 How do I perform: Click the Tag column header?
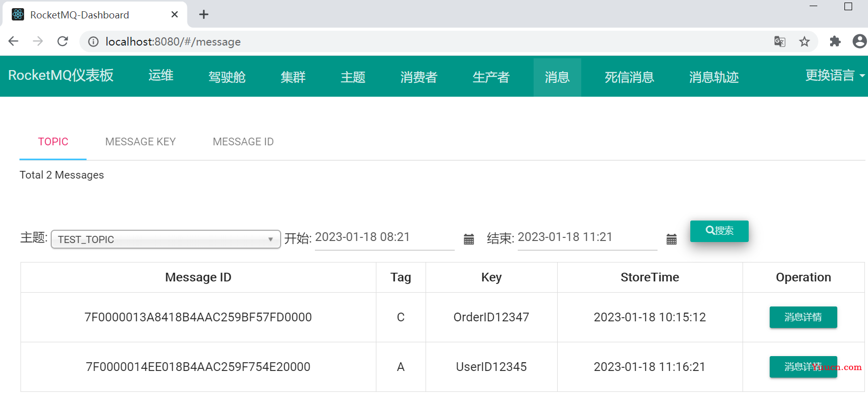click(x=401, y=277)
